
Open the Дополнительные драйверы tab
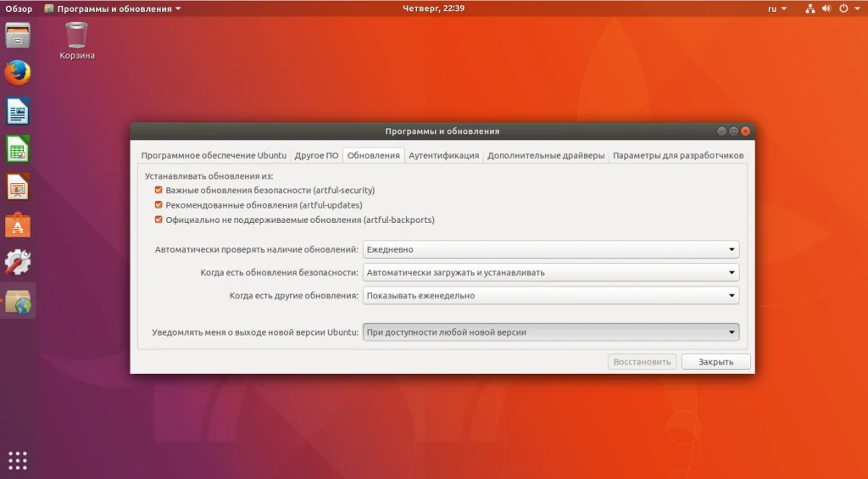(x=546, y=156)
